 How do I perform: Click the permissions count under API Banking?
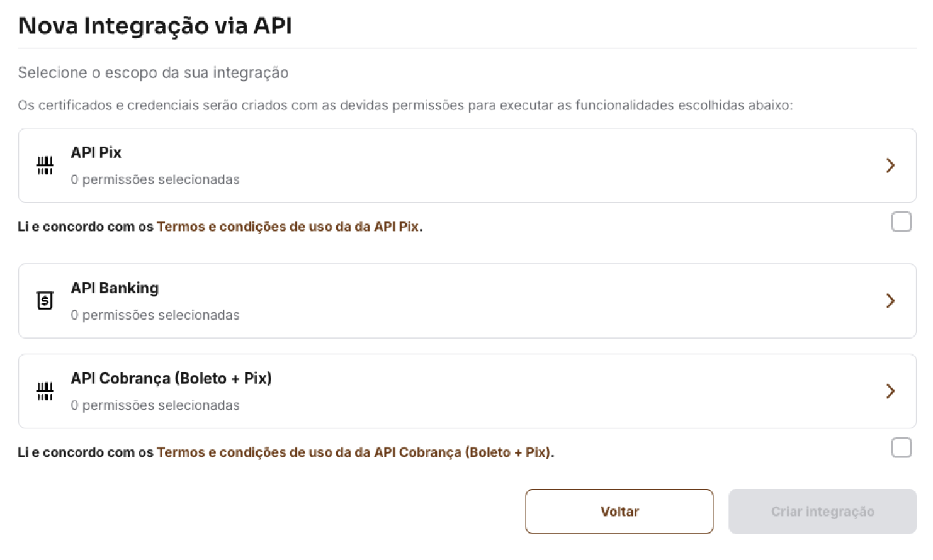155,315
